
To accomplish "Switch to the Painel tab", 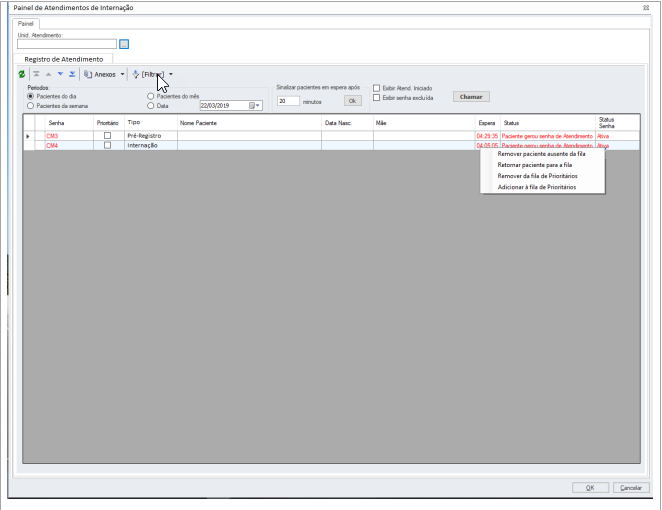I will [x=26, y=24].
